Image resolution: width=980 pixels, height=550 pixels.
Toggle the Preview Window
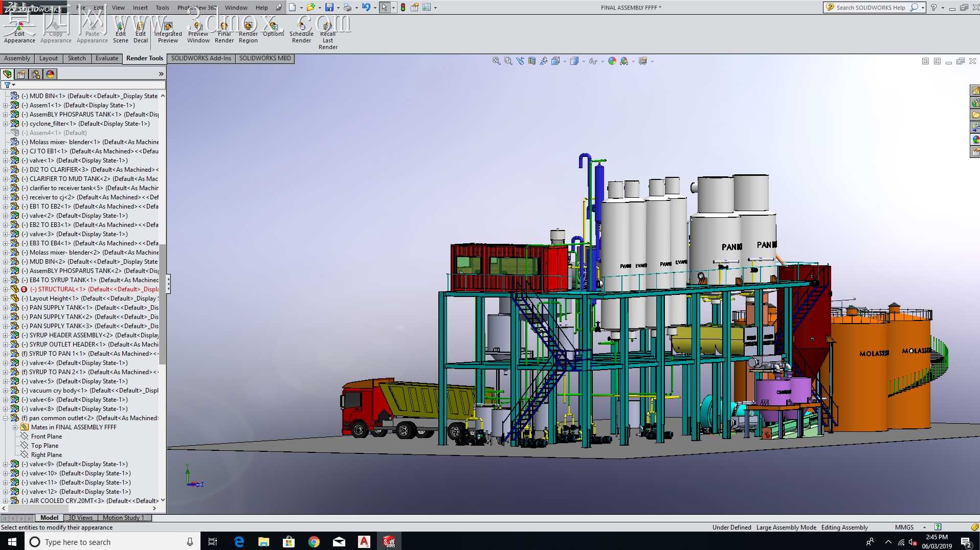[198, 33]
